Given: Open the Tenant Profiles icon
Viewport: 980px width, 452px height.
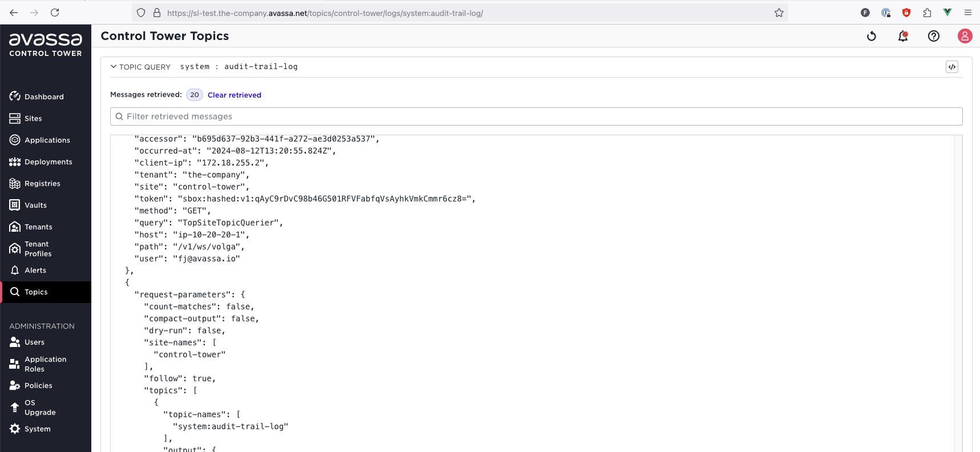Looking at the screenshot, I should [15, 249].
